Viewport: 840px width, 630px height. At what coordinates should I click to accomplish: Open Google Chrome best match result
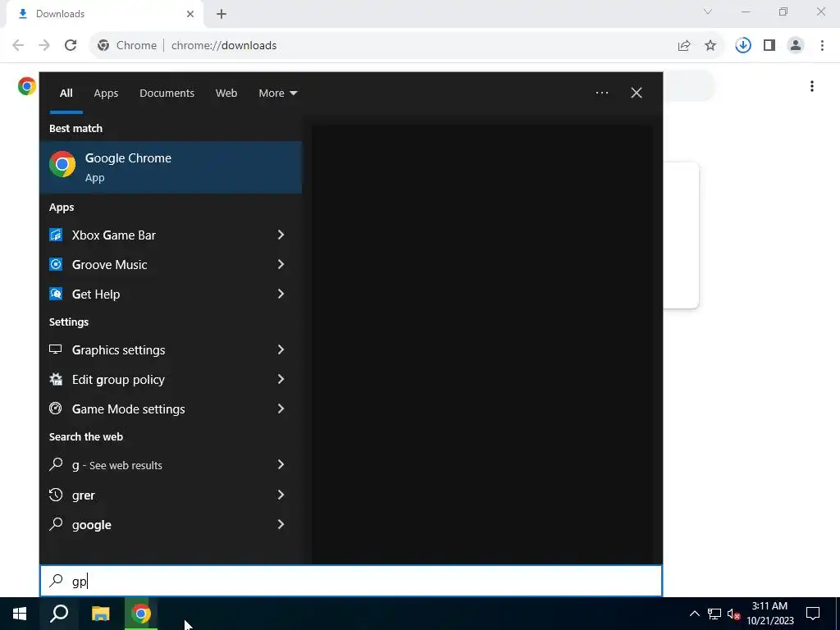click(171, 167)
